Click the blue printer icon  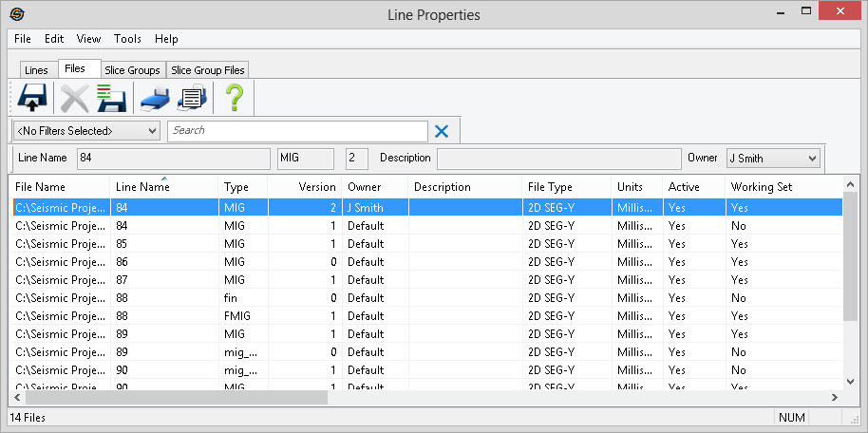(x=154, y=97)
